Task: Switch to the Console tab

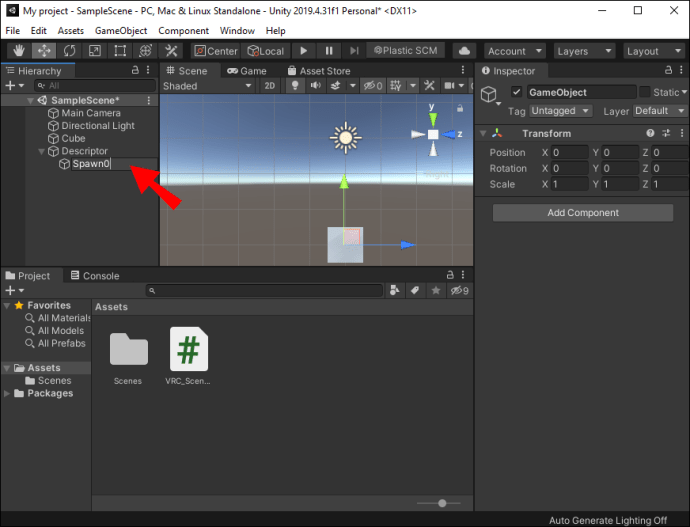Action: [95, 276]
